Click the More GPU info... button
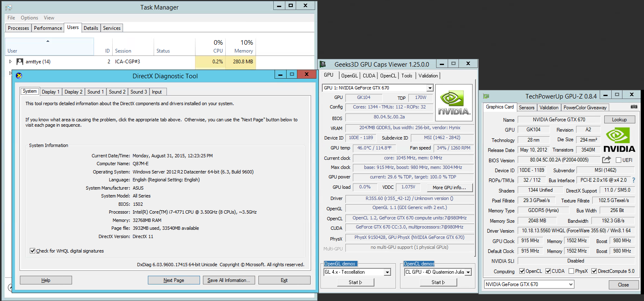Screen dimensions: 644x301 click(x=450, y=188)
